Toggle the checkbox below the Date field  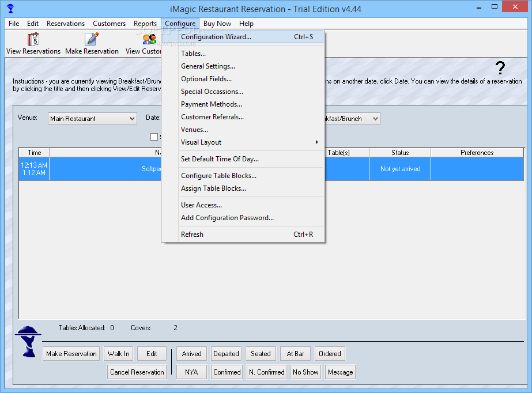[154, 137]
